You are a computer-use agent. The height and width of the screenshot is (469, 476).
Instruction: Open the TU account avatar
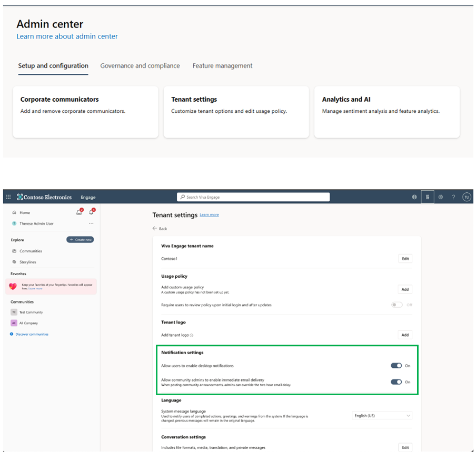[x=466, y=197]
